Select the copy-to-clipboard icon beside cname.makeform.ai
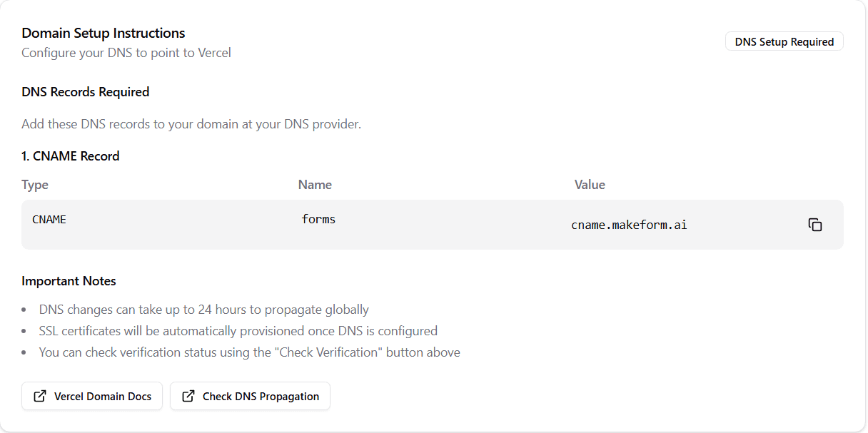 pos(814,224)
